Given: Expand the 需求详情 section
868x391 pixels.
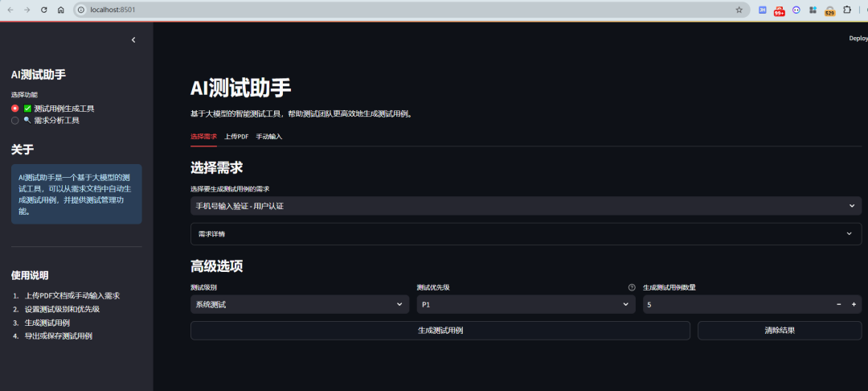Looking at the screenshot, I should pos(526,233).
